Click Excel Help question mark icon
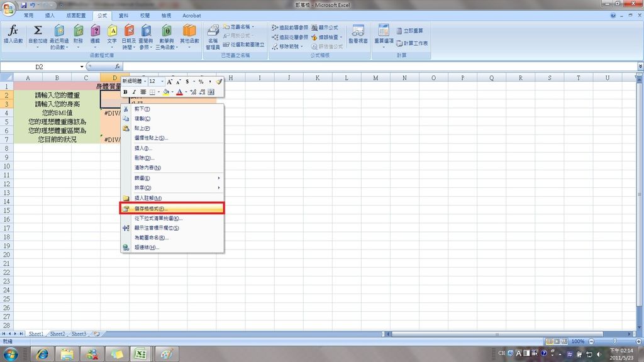 (613, 15)
